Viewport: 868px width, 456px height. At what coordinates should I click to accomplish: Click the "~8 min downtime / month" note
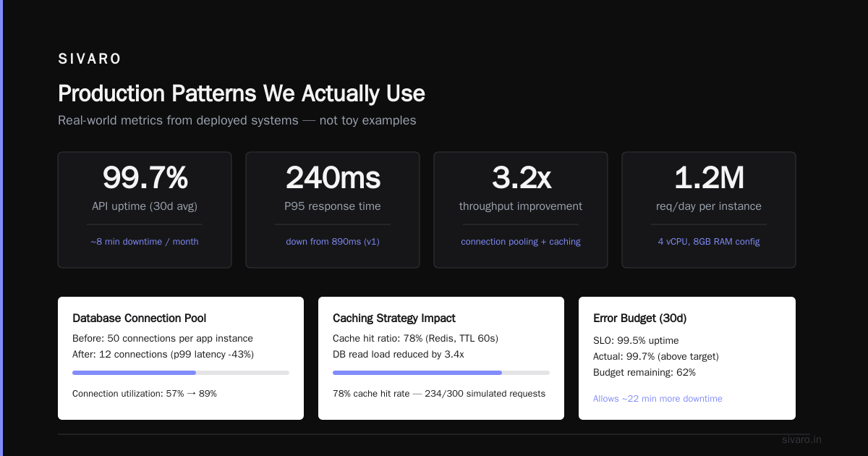[145, 242]
